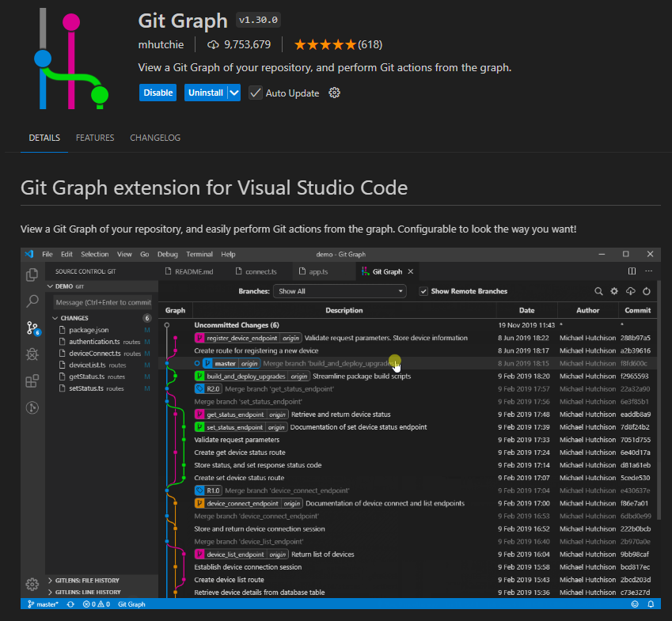This screenshot has width=672, height=621.
Task: Open Source Control icon with badge 6
Action: coord(33,328)
